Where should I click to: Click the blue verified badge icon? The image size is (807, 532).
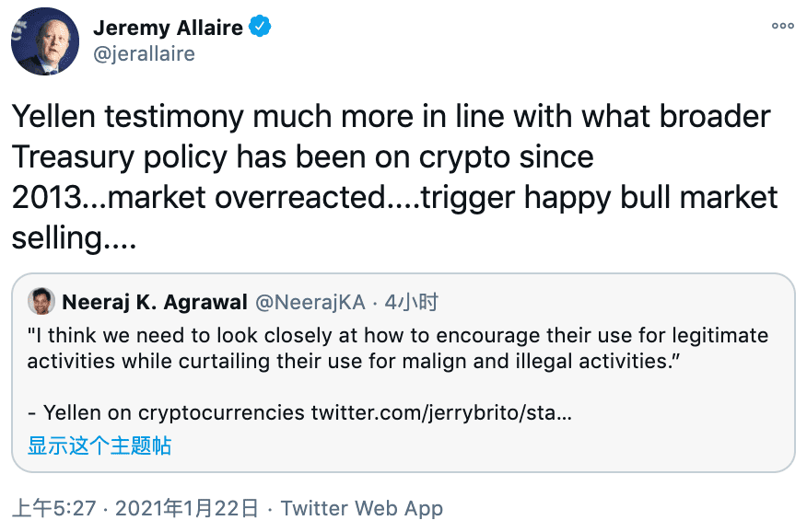[x=261, y=28]
